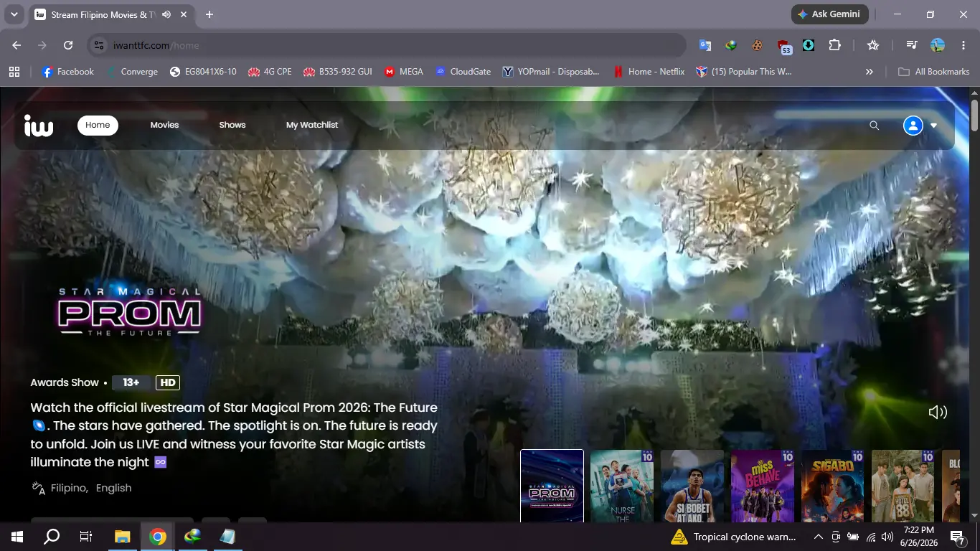This screenshot has height=551, width=980.
Task: Open the Converge bookmark
Action: pos(131,72)
